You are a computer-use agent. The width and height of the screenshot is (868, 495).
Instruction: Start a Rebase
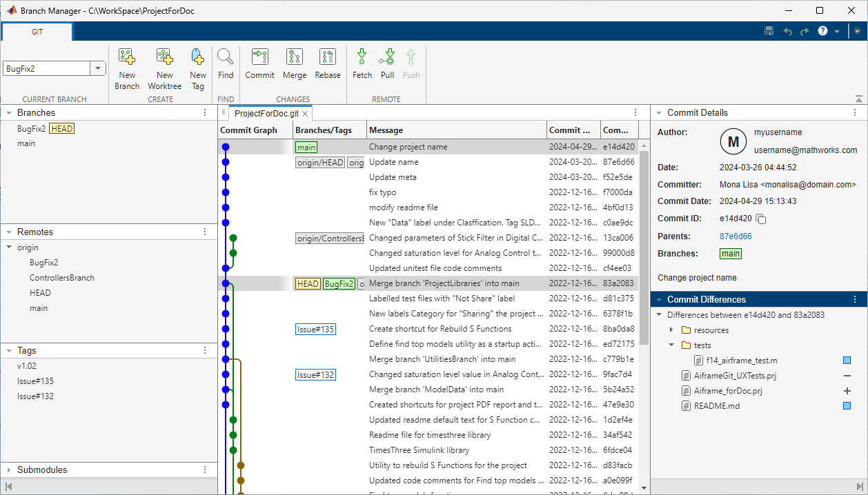tap(328, 65)
